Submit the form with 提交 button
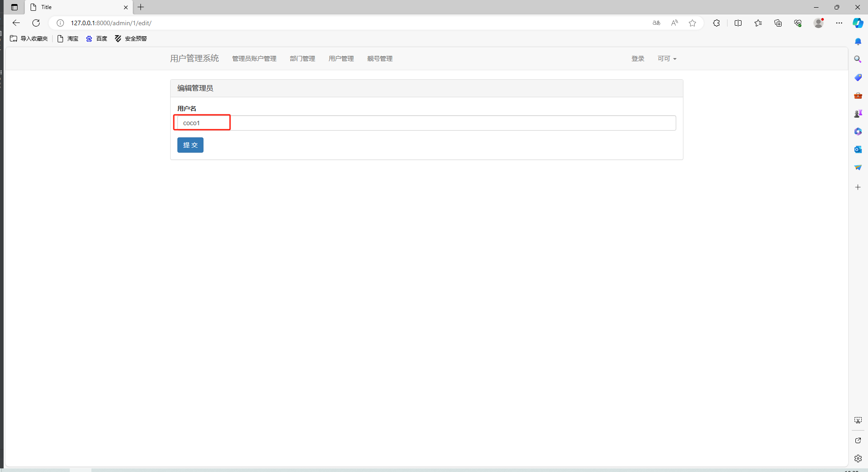 [x=190, y=145]
